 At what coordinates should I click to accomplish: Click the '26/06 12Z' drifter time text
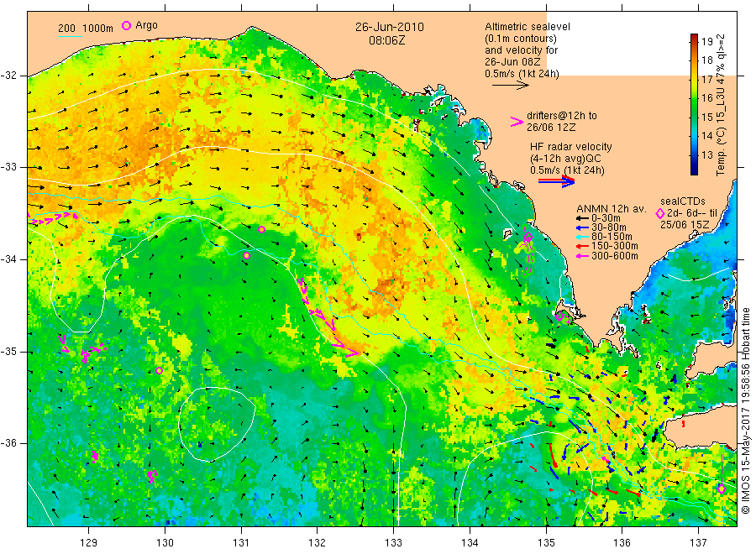[x=551, y=128]
